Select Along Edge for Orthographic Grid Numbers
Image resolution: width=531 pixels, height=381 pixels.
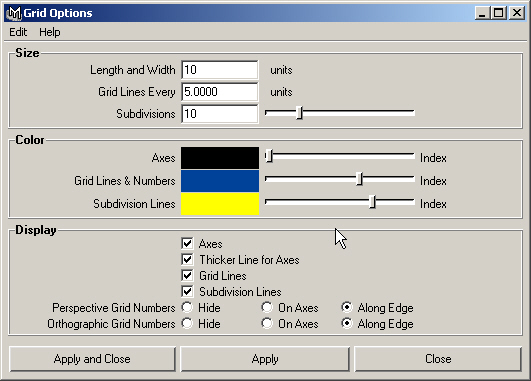pyautogui.click(x=347, y=323)
